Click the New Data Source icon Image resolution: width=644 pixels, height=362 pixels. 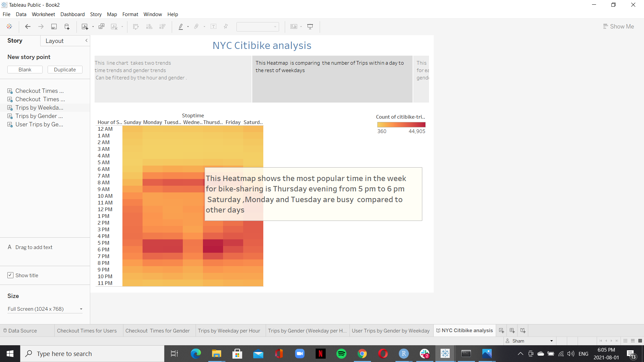(x=67, y=26)
